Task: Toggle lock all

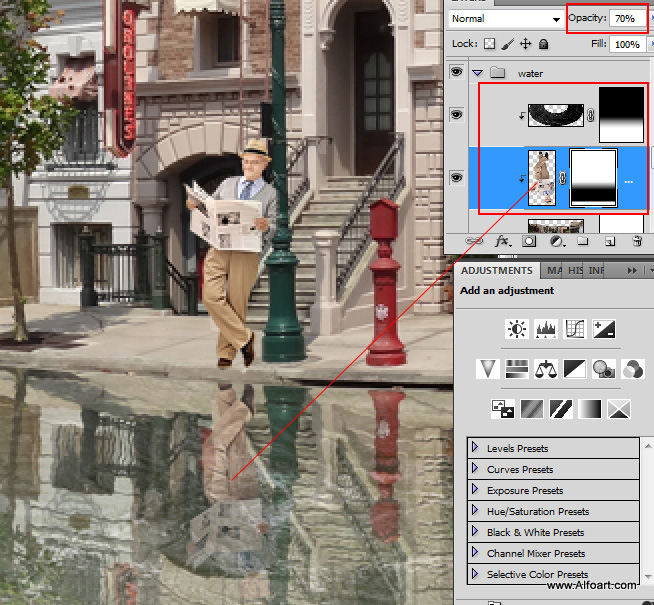Action: [543, 44]
